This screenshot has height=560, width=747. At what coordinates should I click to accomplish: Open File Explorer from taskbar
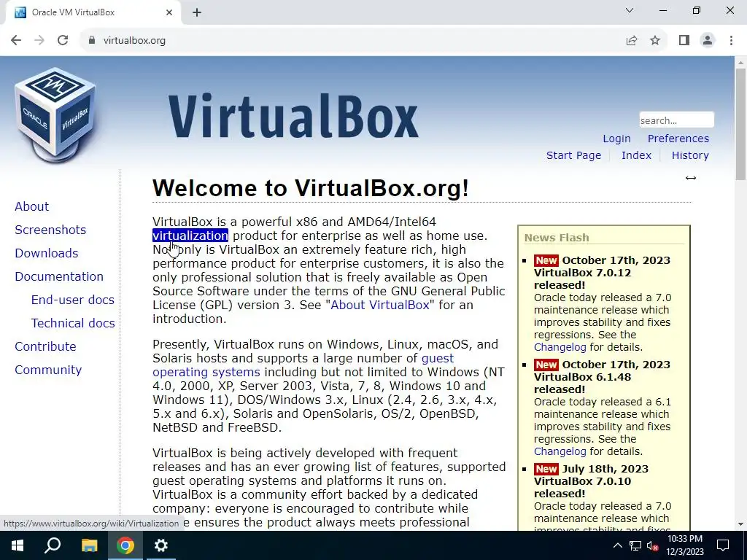pyautogui.click(x=89, y=545)
